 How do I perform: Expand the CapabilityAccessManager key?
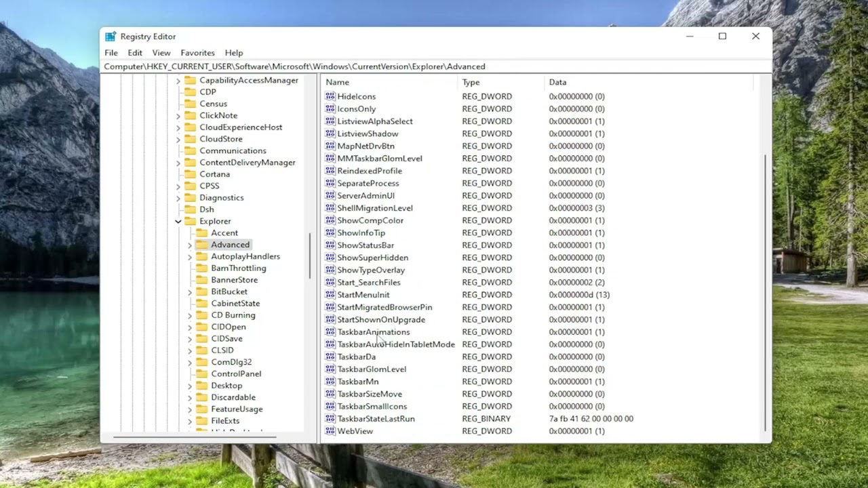178,81
